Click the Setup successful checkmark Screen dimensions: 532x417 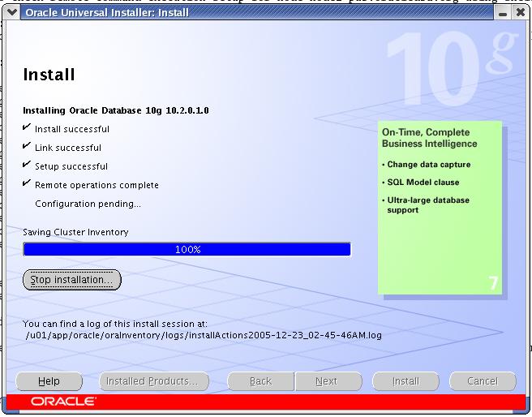point(27,165)
